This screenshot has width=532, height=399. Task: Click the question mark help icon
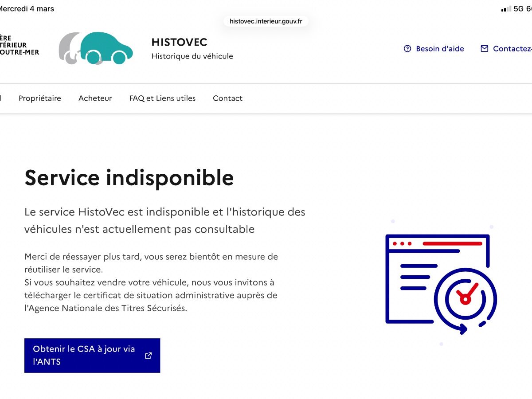(407, 49)
